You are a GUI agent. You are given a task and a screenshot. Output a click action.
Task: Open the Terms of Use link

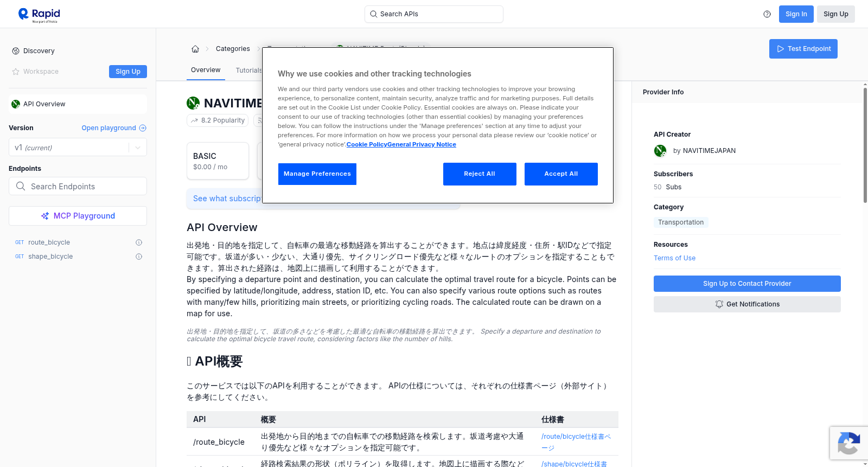(x=674, y=258)
